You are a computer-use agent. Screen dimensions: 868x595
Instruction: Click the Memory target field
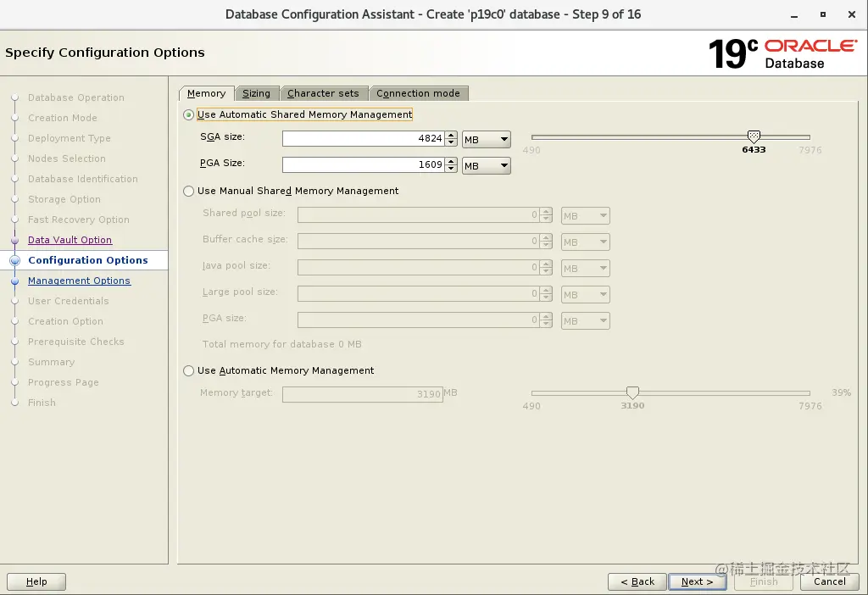pyautogui.click(x=363, y=394)
